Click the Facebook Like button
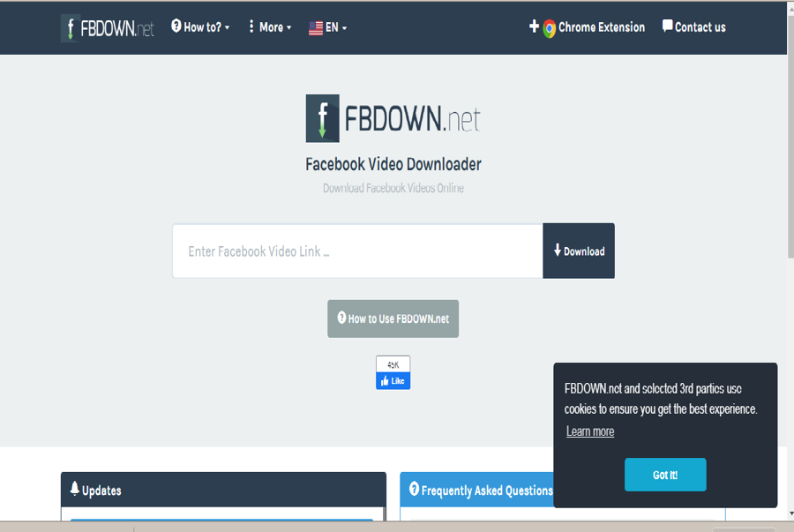The image size is (794, 532). point(393,380)
